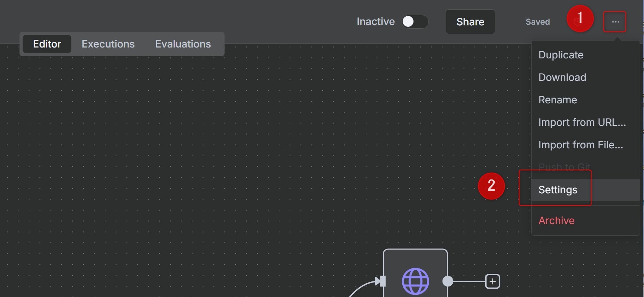The image size is (644, 297).
Task: Open Settings from the workflow menu
Action: 558,190
